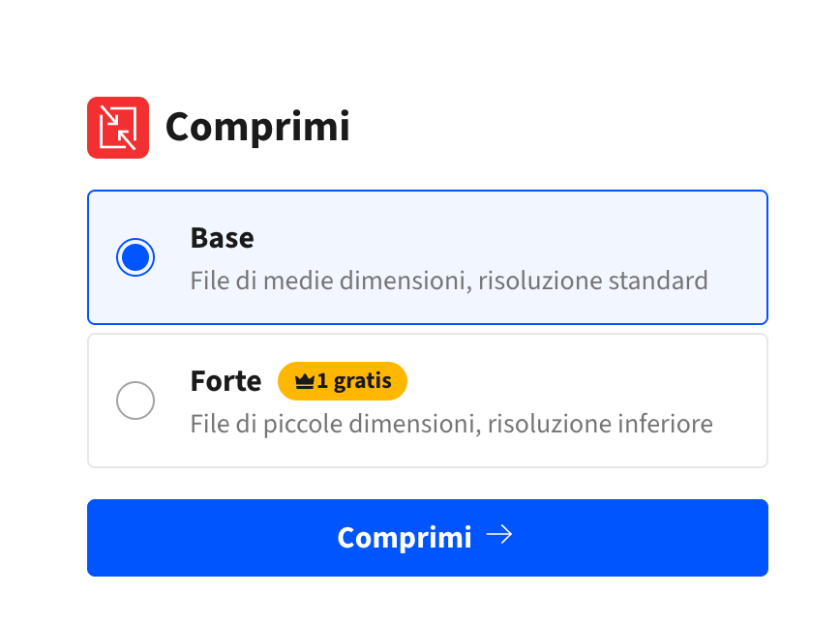Viewport: 840px width, 623px height.
Task: Click the word "gratis" in the badge
Action: [x=362, y=381]
